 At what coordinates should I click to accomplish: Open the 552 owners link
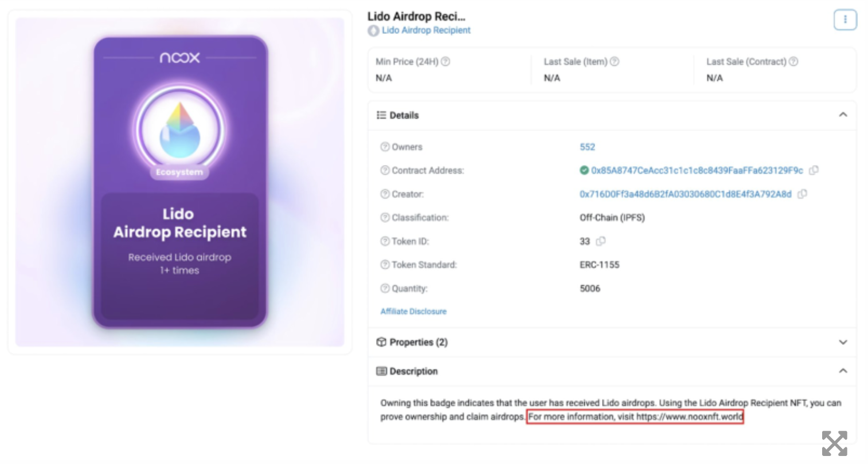(587, 147)
